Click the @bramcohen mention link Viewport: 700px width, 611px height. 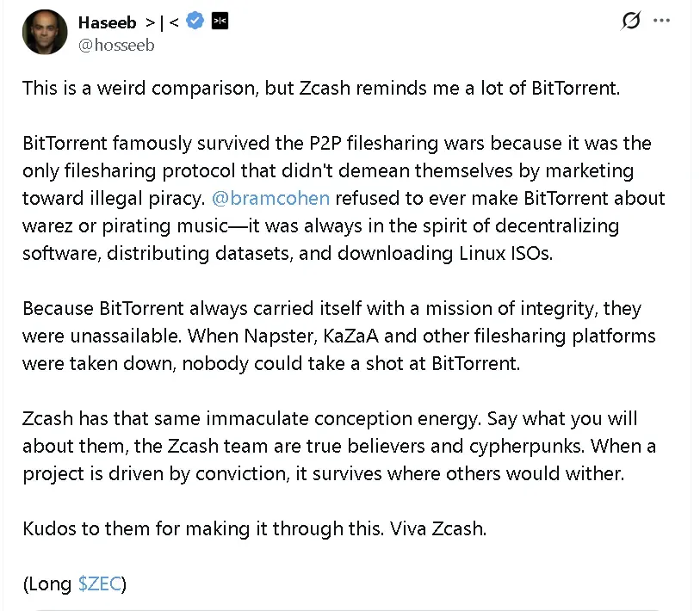(270, 198)
